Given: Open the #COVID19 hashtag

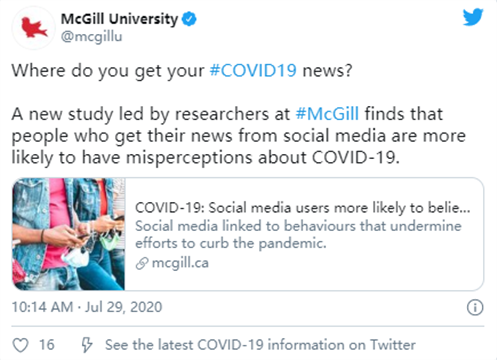Looking at the screenshot, I should point(253,71).
